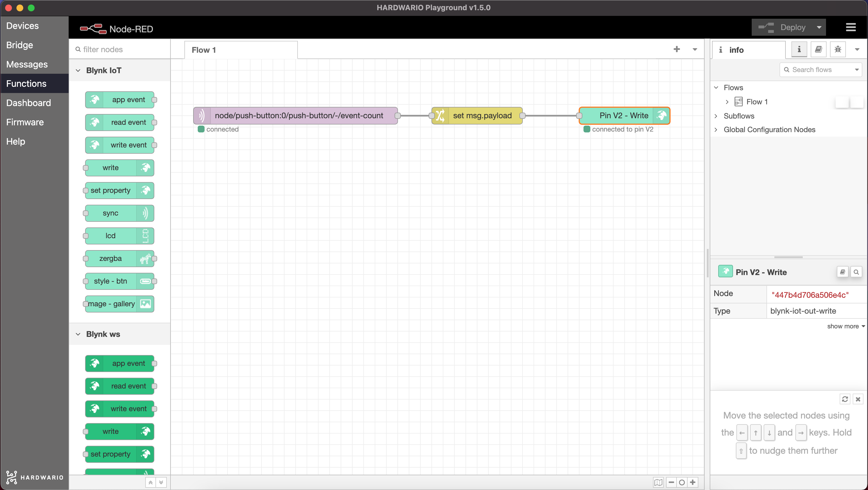
Task: Select the event-count MQTT input node
Action: point(296,115)
